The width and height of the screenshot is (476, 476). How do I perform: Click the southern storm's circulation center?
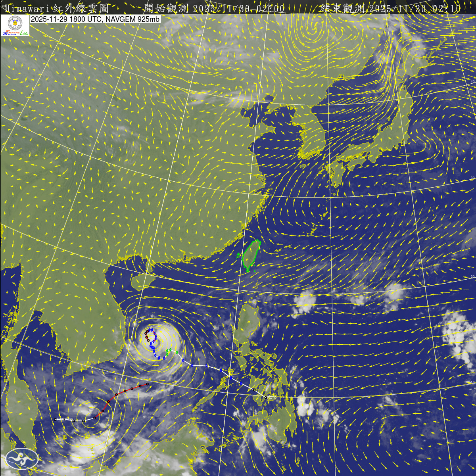tap(89, 419)
